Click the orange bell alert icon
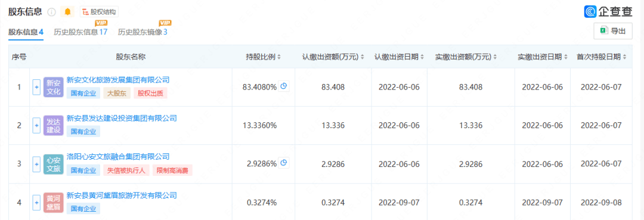Viewport: 644px width, 220px height. tap(67, 12)
